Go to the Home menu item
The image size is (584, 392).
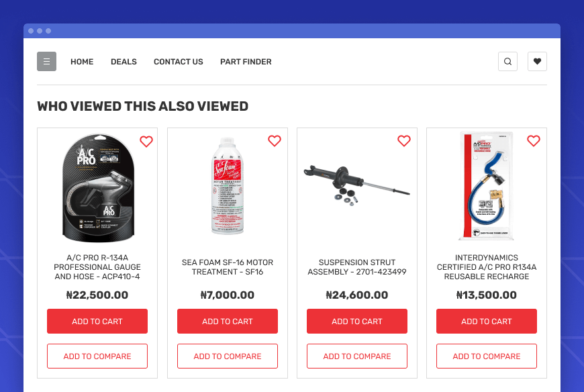click(x=82, y=62)
